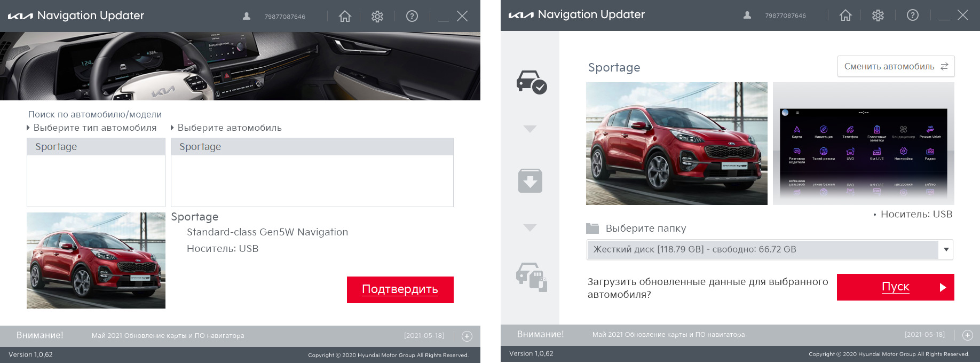Open home icon in left window

pyautogui.click(x=345, y=17)
